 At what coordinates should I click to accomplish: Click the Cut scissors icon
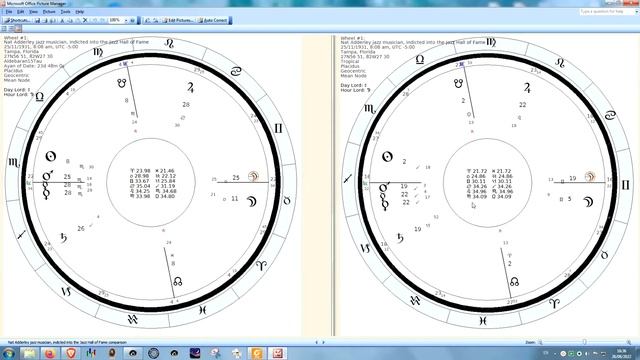pyautogui.click(x=62, y=20)
